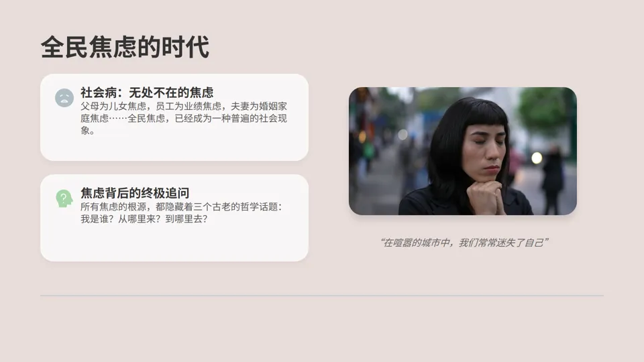Click the heading 焦虑背后的终极追问
Viewport: 644px width, 362px height.
point(135,193)
